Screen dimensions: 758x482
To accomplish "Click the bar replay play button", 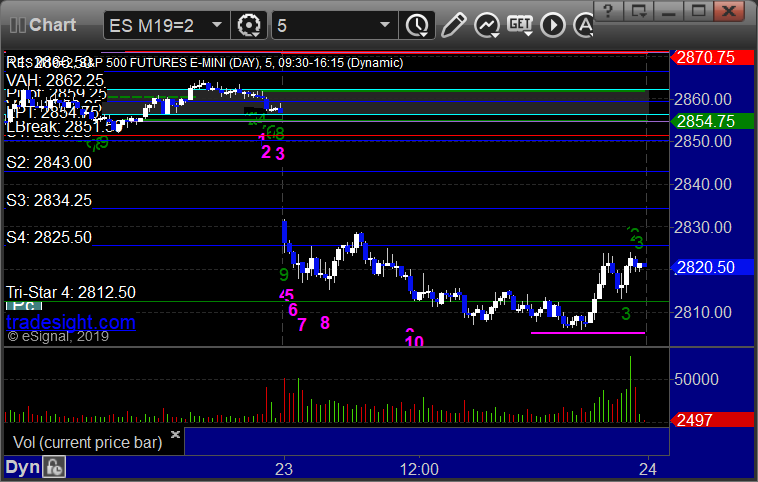I will pos(553,25).
